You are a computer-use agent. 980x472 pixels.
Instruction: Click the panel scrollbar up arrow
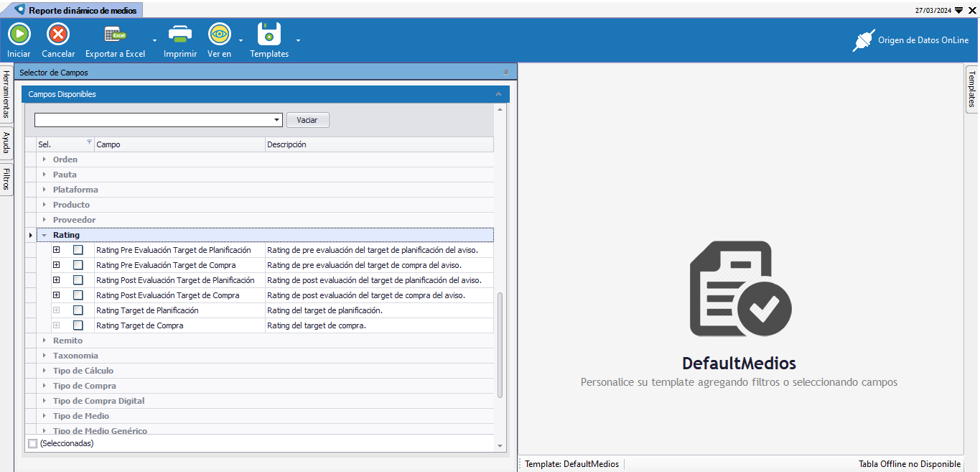tap(500, 109)
